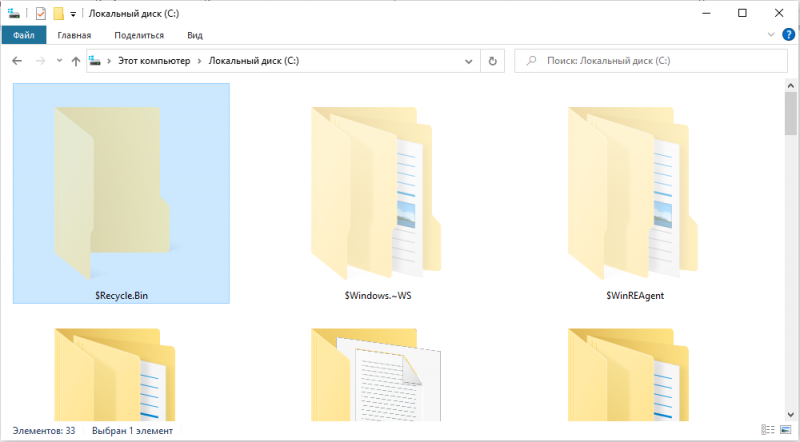The height and width of the screenshot is (442, 800).
Task: Click the $Recycle.Bin file name label
Action: point(121,296)
